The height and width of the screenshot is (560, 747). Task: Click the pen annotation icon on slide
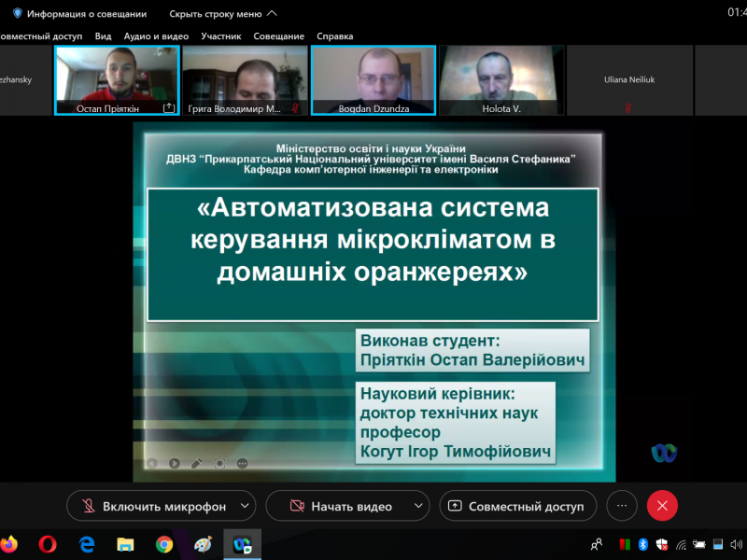[196, 463]
